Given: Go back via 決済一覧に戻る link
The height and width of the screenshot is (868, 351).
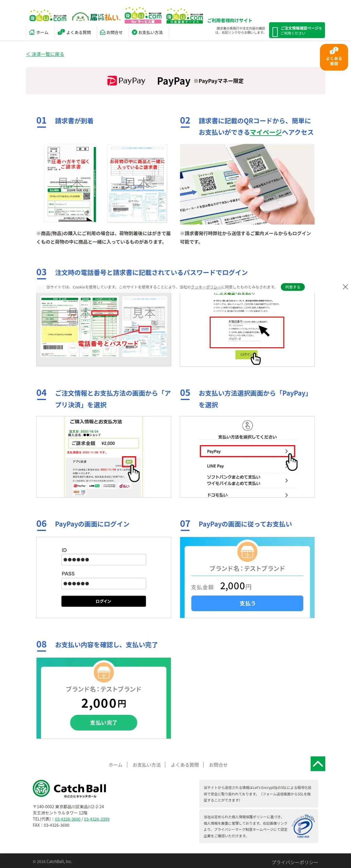Looking at the screenshot, I should point(45,54).
